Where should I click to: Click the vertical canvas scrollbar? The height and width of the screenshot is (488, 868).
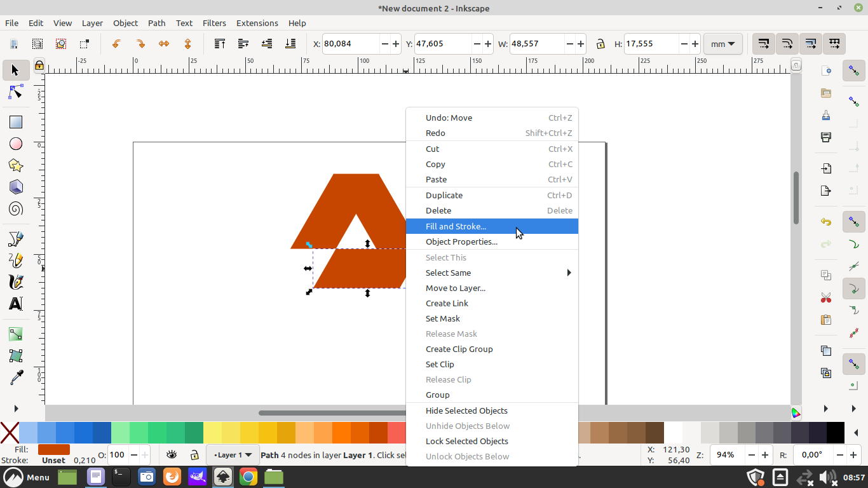[x=796, y=198]
